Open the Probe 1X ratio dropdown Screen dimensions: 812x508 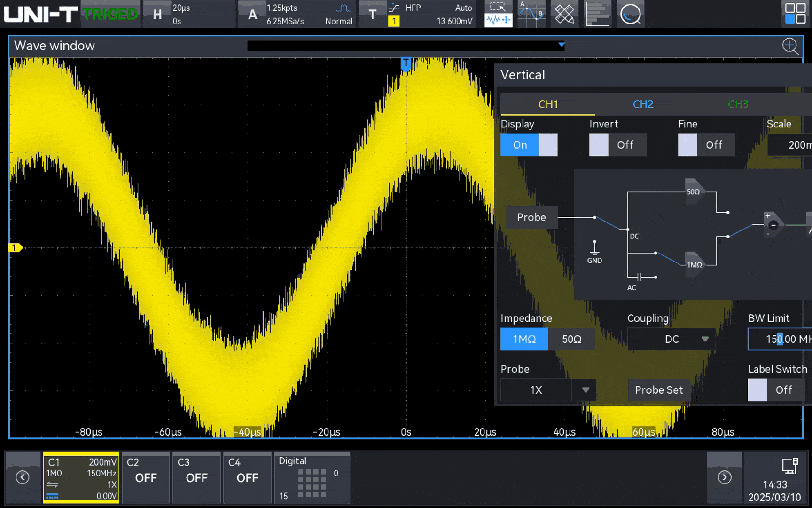point(548,390)
